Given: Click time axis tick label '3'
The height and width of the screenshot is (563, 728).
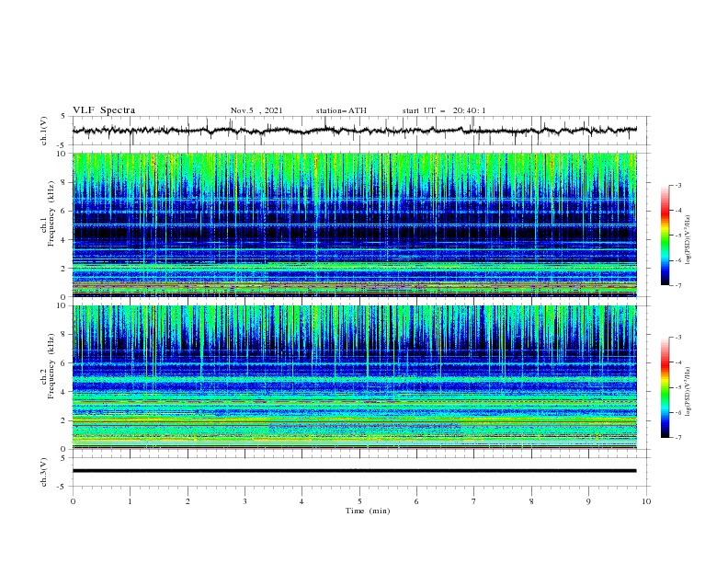Looking at the screenshot, I should [x=245, y=501].
